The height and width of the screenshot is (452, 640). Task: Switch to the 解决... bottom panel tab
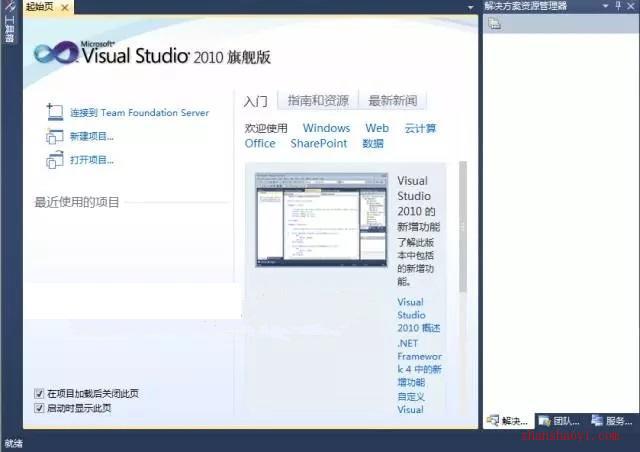pyautogui.click(x=508, y=421)
